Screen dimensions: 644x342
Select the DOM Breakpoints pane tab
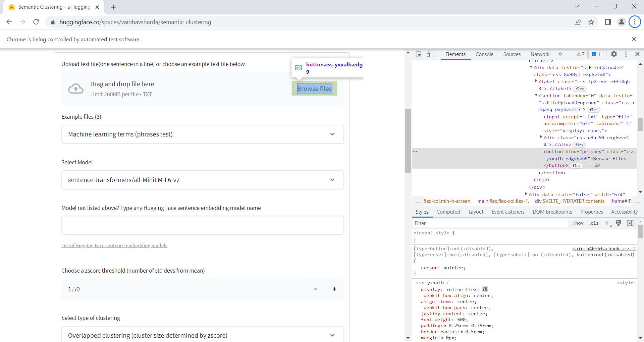(x=552, y=212)
